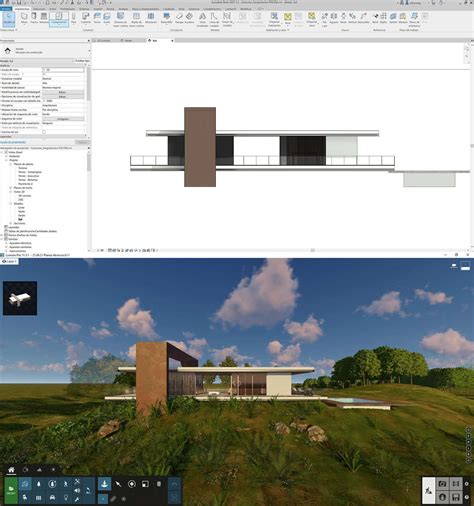This screenshot has width=474, height=506.
Task: Open the Sul elevation in browser
Action: point(20,219)
